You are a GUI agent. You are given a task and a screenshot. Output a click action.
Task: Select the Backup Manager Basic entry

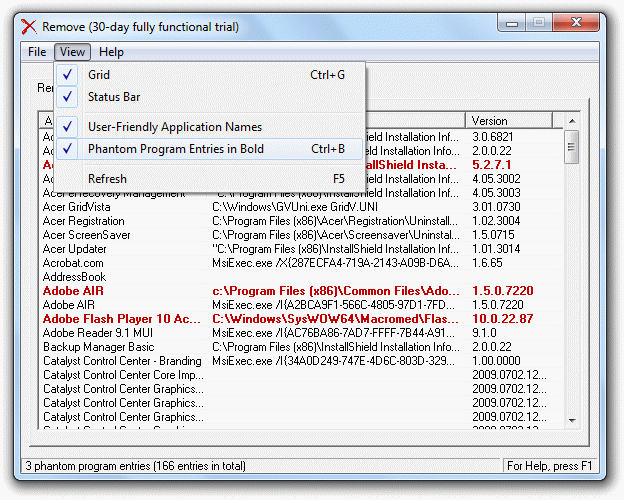click(x=99, y=347)
